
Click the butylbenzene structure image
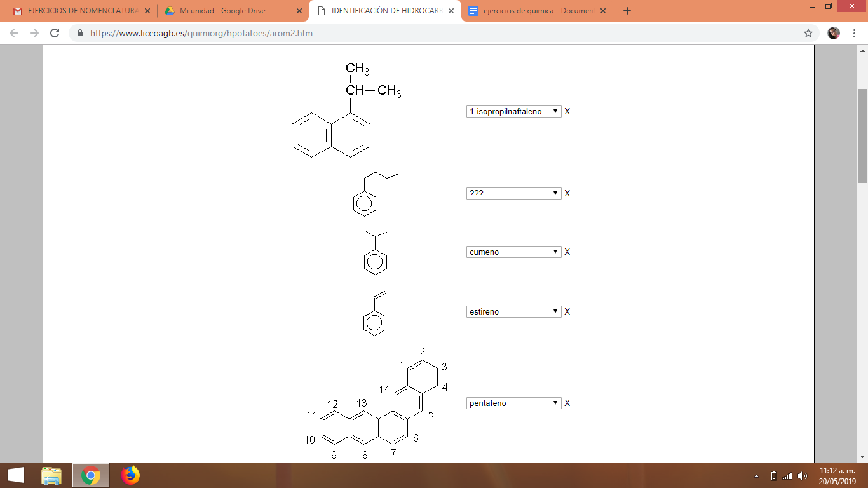376,194
